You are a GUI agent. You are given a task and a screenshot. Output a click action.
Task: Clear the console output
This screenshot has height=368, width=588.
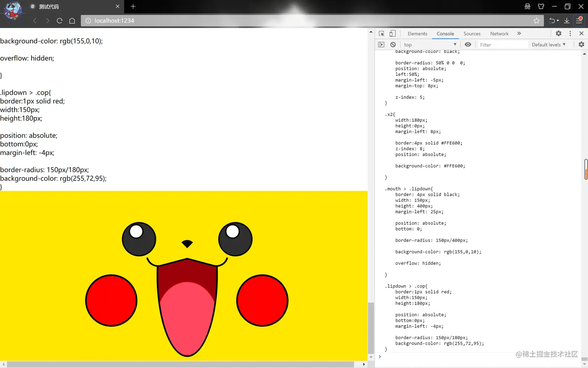pos(393,45)
